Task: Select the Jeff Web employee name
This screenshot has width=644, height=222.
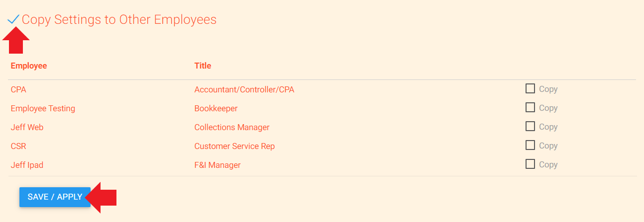Action: pyautogui.click(x=27, y=127)
